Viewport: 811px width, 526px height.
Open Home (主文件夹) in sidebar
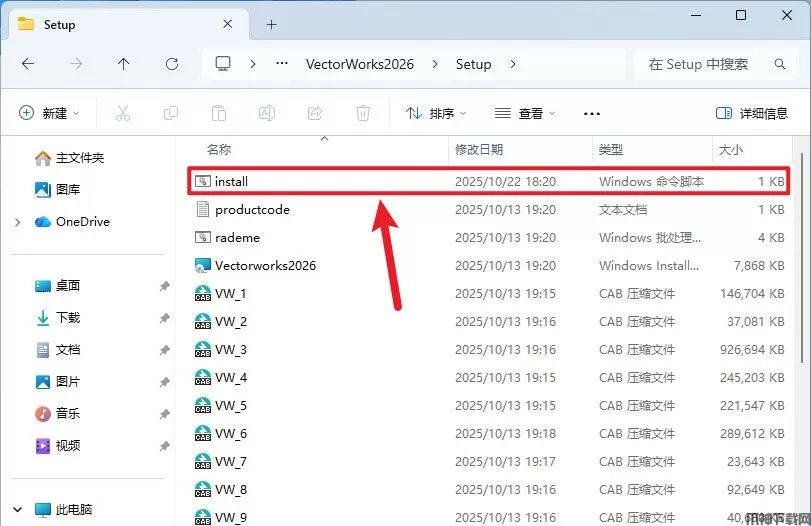click(69, 158)
